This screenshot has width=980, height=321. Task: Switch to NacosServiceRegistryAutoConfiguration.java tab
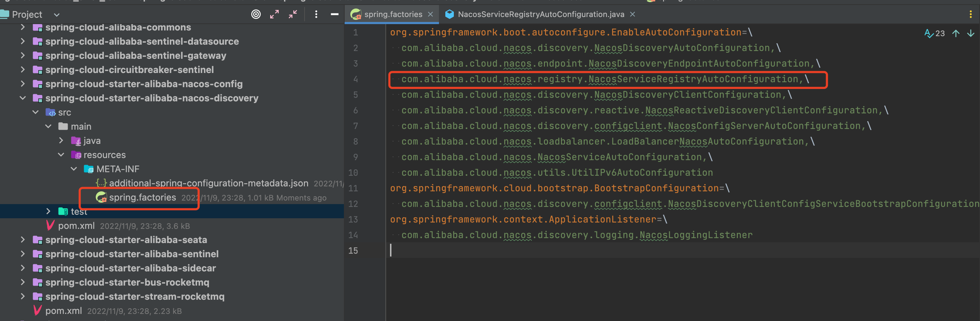click(x=541, y=15)
